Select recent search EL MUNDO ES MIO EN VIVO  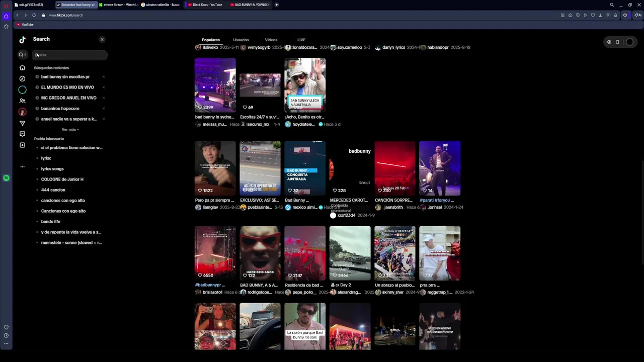tap(67, 87)
